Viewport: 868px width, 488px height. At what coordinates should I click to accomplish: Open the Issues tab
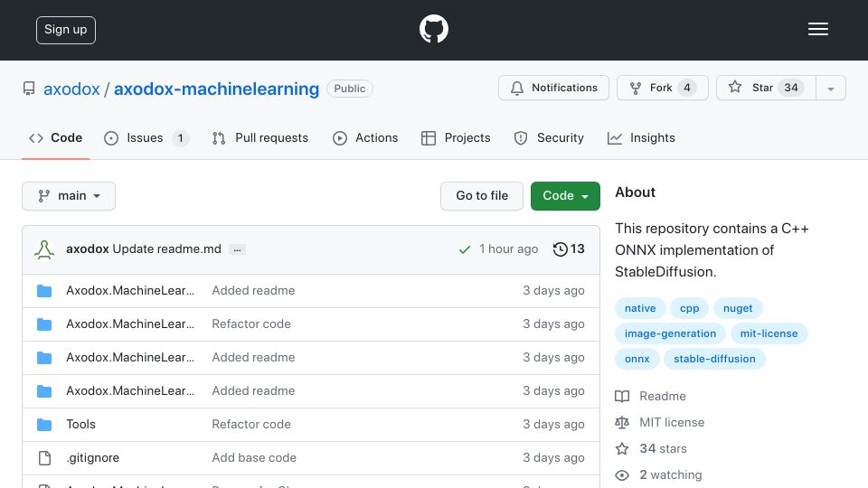pyautogui.click(x=146, y=137)
